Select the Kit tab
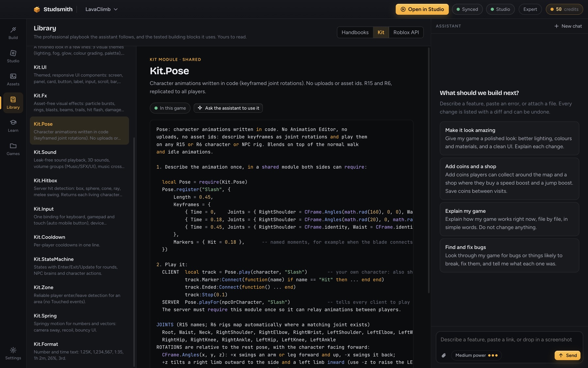 click(381, 32)
